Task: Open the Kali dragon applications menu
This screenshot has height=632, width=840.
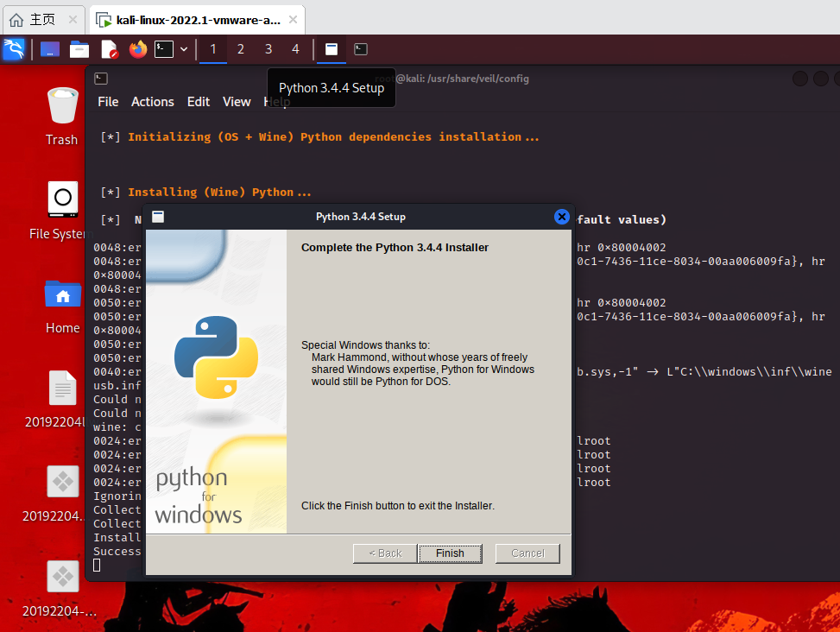Action: pyautogui.click(x=14, y=49)
